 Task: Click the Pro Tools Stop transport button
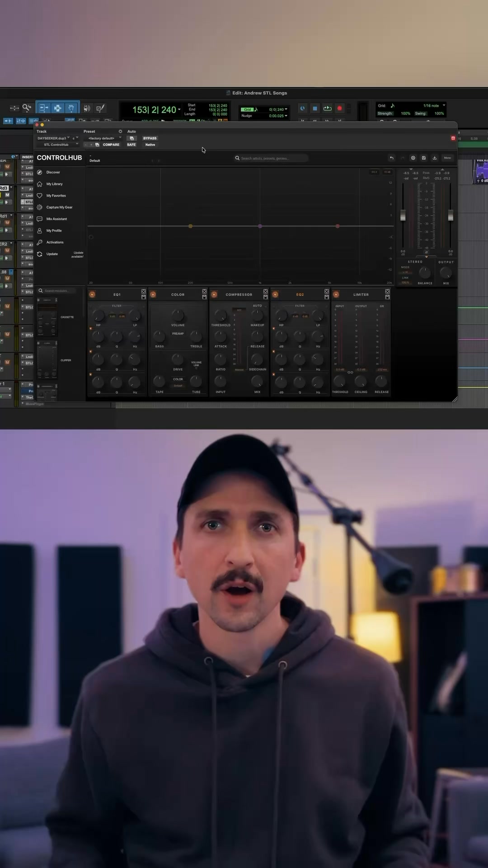(315, 108)
